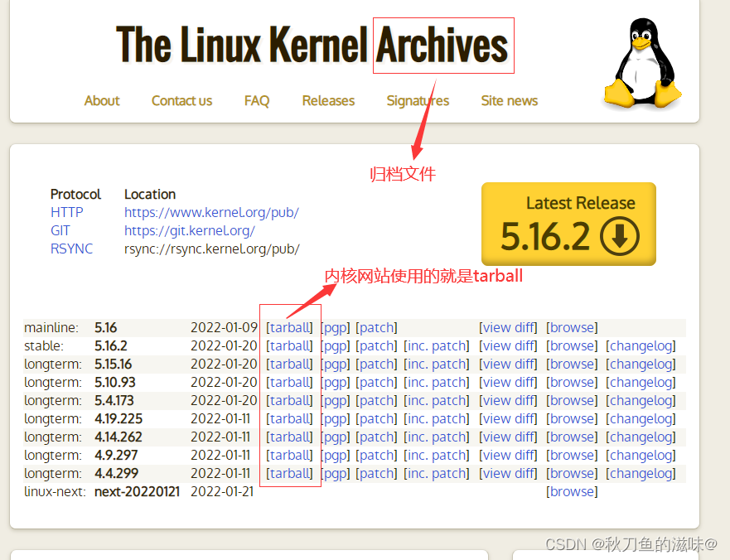
Task: Click the mainline: row label
Action: pos(51,328)
